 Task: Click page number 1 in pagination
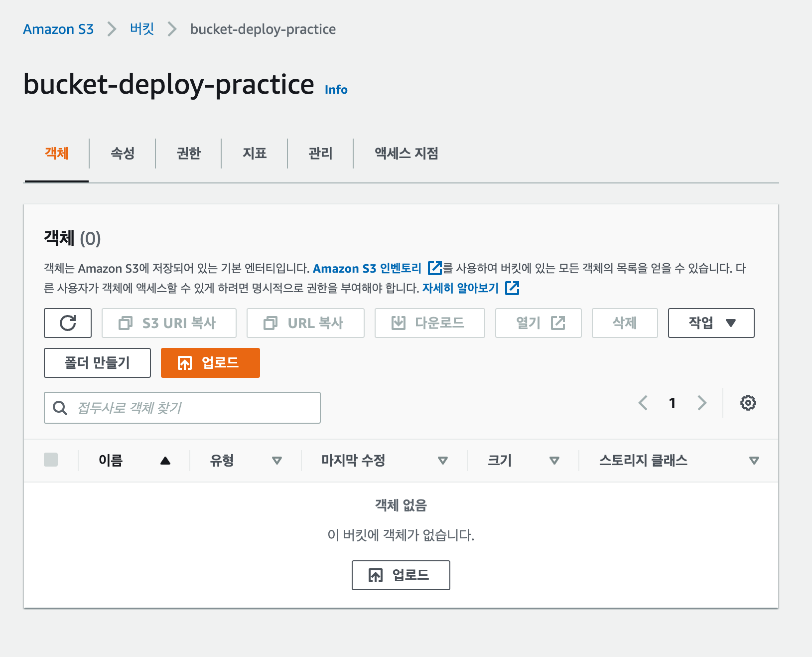point(672,403)
